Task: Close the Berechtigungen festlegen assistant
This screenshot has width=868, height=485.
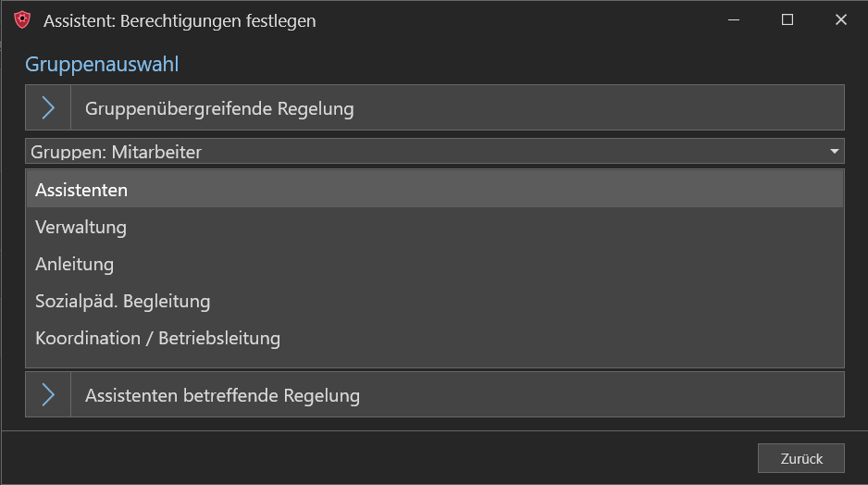Action: [841, 20]
